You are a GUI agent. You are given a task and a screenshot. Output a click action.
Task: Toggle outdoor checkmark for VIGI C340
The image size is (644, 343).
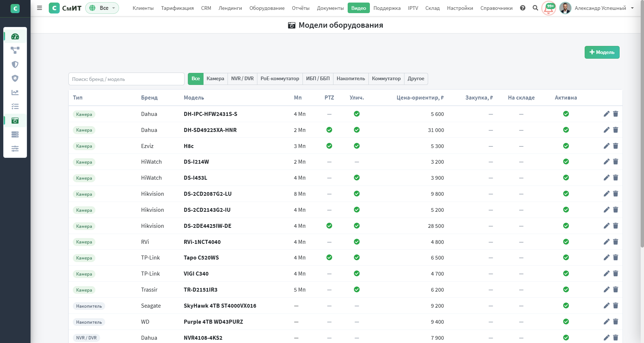point(357,273)
